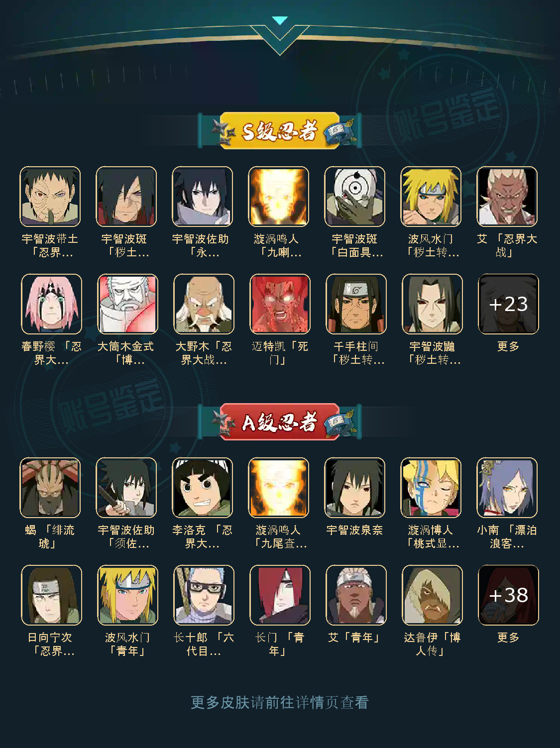Select the 李洛克 A-rank avatar
This screenshot has height=748, width=560.
coord(202,488)
